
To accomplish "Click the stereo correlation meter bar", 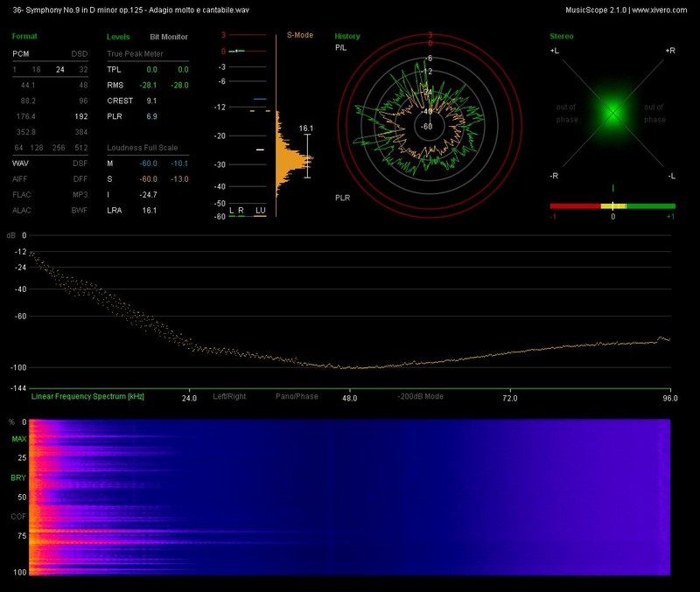I will [612, 206].
